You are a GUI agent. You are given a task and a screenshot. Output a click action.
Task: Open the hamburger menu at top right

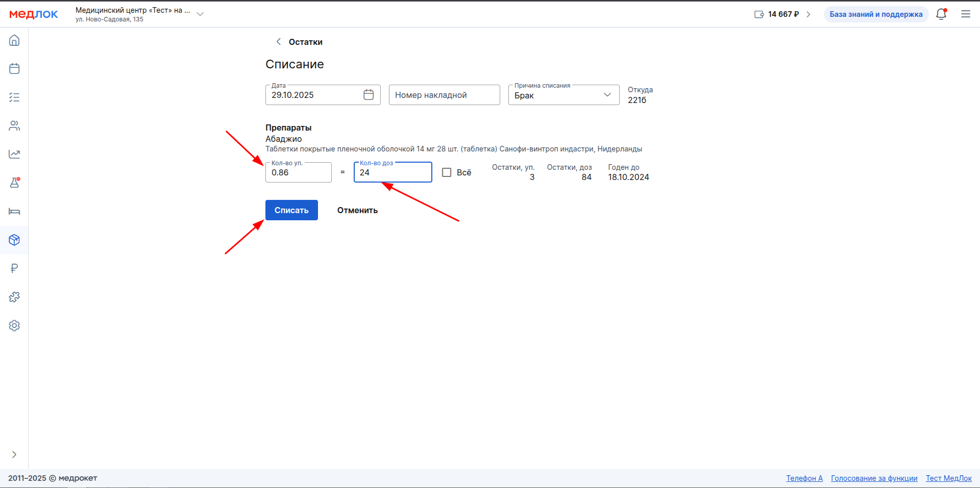point(966,14)
